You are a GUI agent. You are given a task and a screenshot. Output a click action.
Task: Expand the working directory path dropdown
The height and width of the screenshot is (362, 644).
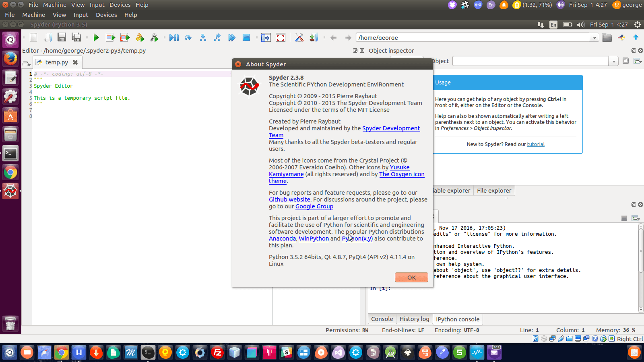(x=594, y=38)
